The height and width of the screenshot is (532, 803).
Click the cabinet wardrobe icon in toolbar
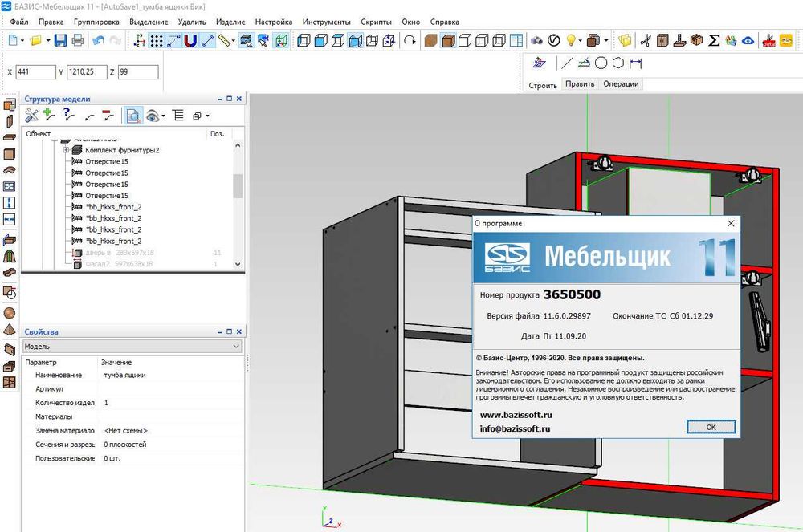(662, 40)
